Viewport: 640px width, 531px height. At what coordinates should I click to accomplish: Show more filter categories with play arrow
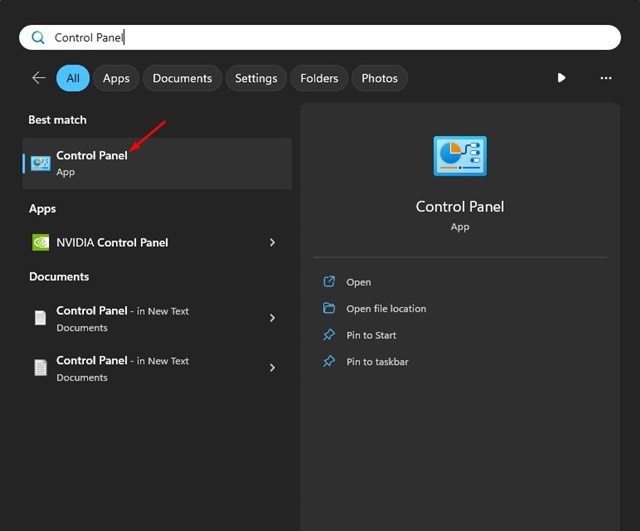pyautogui.click(x=561, y=78)
